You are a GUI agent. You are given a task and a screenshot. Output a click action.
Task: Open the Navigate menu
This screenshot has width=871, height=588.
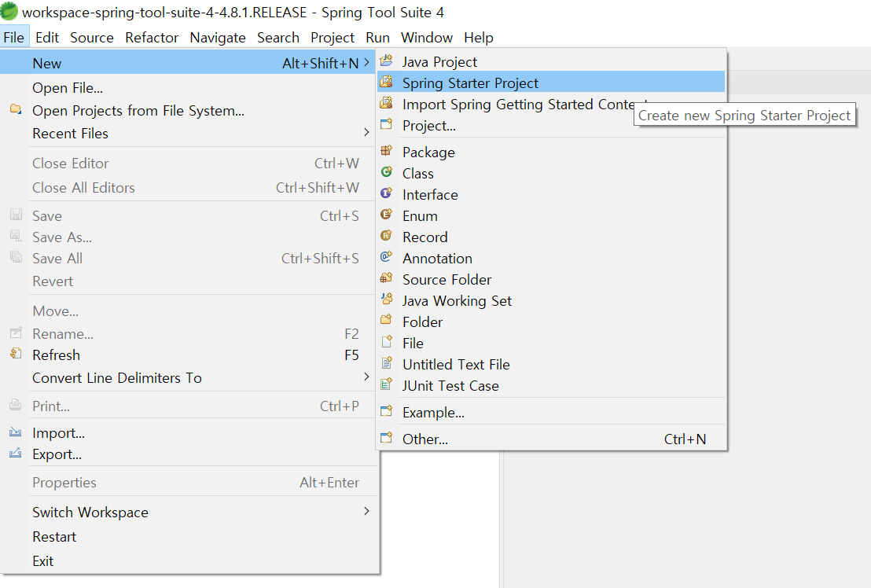point(218,37)
